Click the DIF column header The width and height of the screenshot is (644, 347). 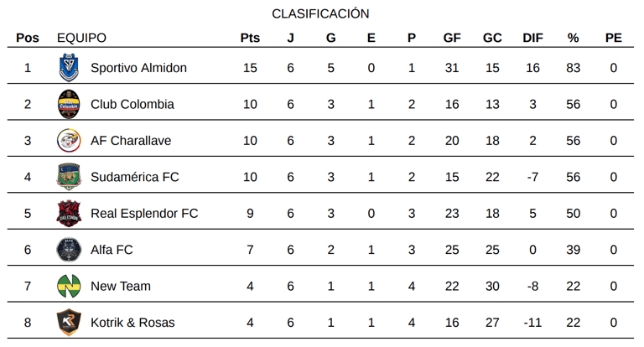coord(532,38)
